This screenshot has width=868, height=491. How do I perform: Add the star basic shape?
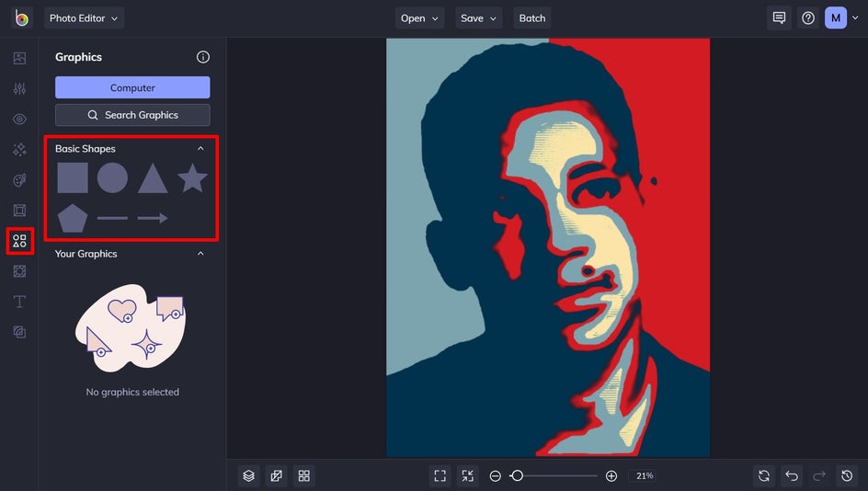click(193, 177)
